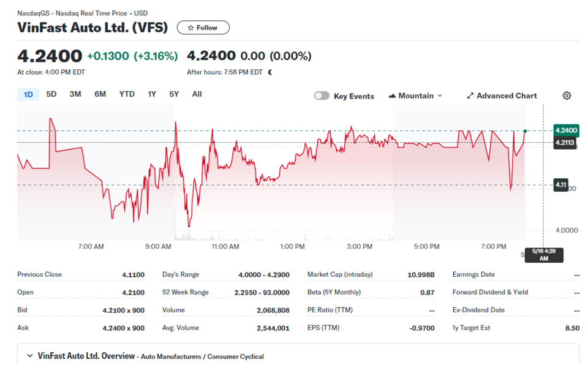Switch to the YTD range

(x=127, y=94)
